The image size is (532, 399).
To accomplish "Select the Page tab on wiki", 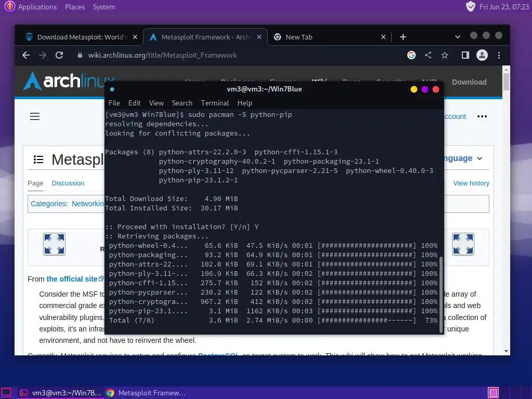I will (x=35, y=183).
